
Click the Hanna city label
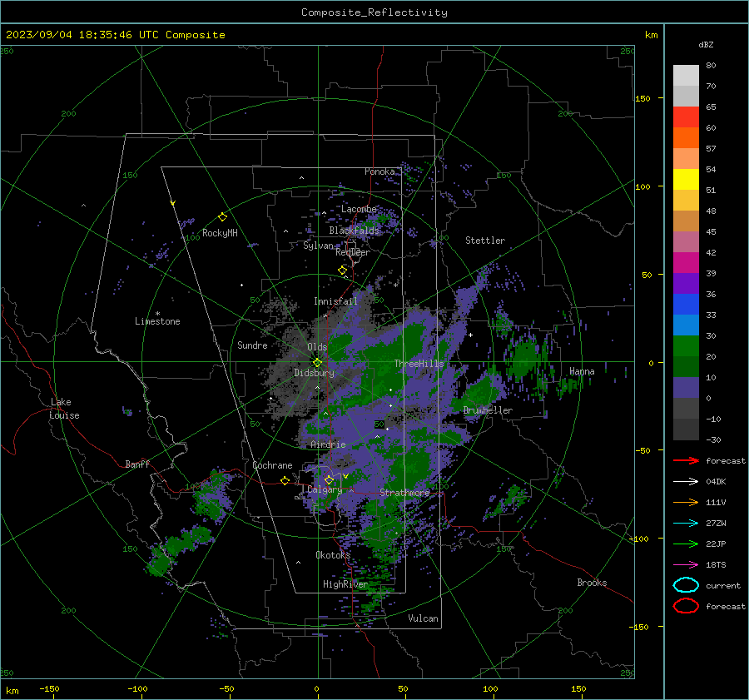point(582,371)
